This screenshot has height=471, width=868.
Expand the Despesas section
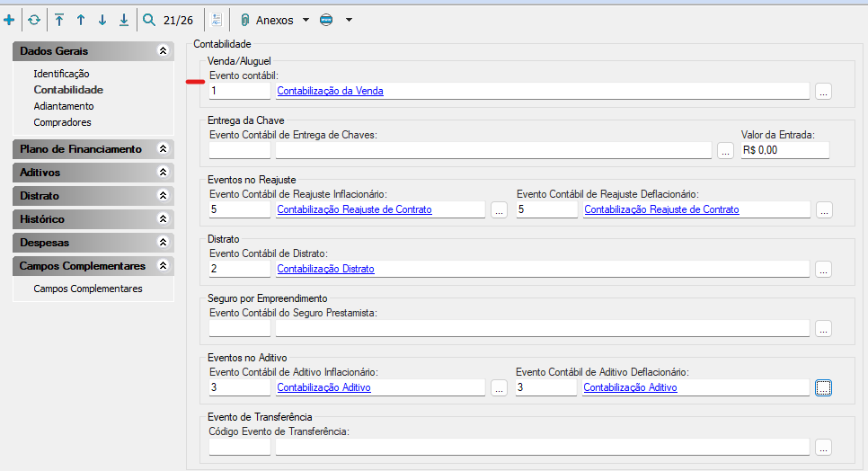[163, 242]
